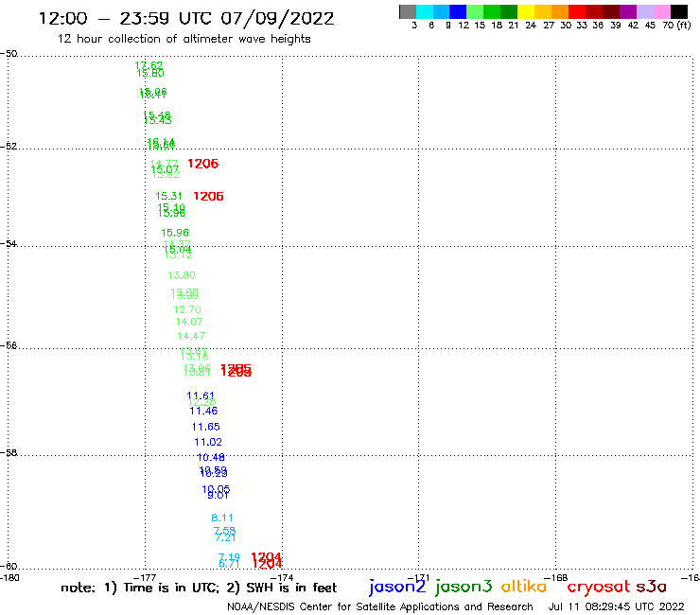
Task: Click the '12:00 – 23:59 UTC 07/09/2022' title
Action: coord(186,19)
